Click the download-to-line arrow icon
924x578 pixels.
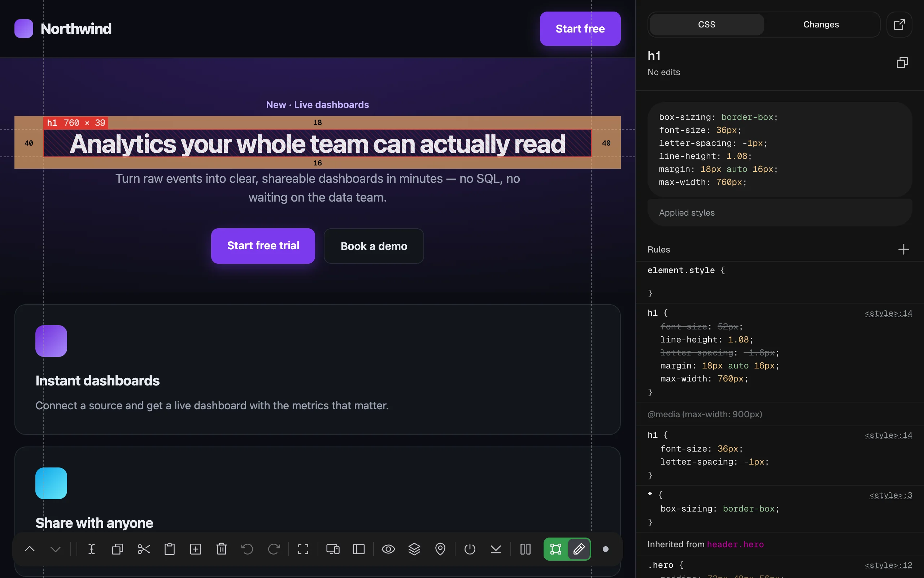[496, 549]
